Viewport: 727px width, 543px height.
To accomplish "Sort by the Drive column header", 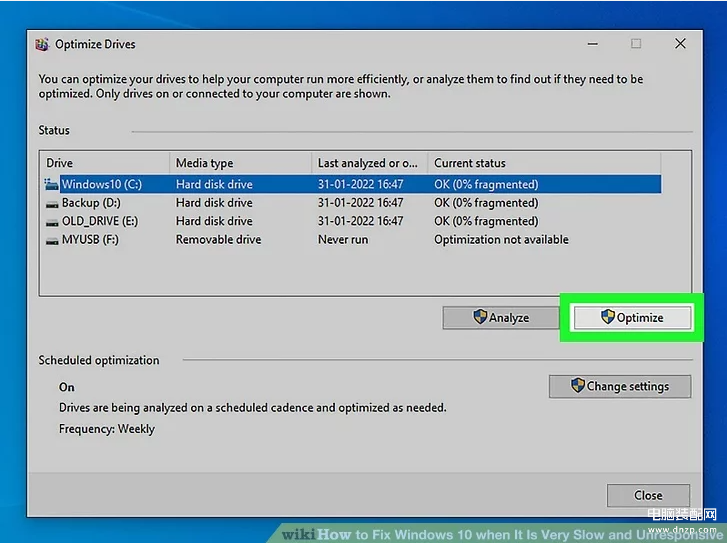I will pos(105,163).
